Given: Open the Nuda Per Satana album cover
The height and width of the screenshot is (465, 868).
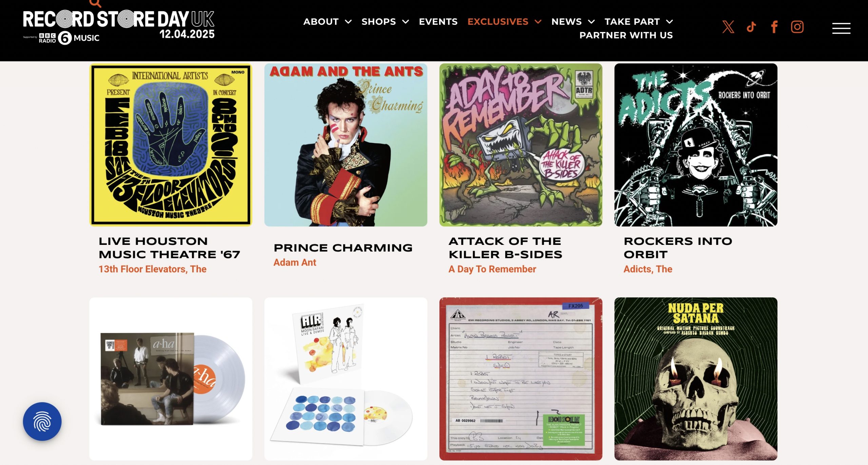Looking at the screenshot, I should (x=695, y=379).
